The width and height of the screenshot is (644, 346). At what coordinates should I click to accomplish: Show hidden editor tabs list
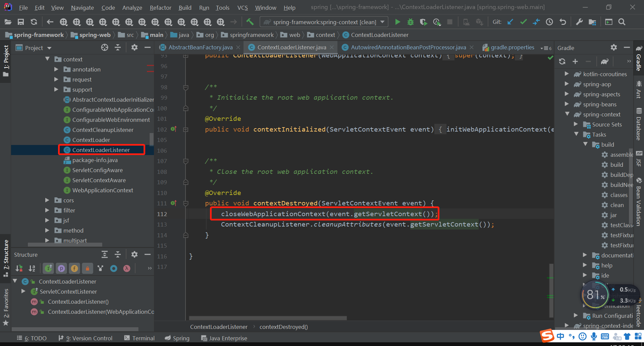pos(546,48)
